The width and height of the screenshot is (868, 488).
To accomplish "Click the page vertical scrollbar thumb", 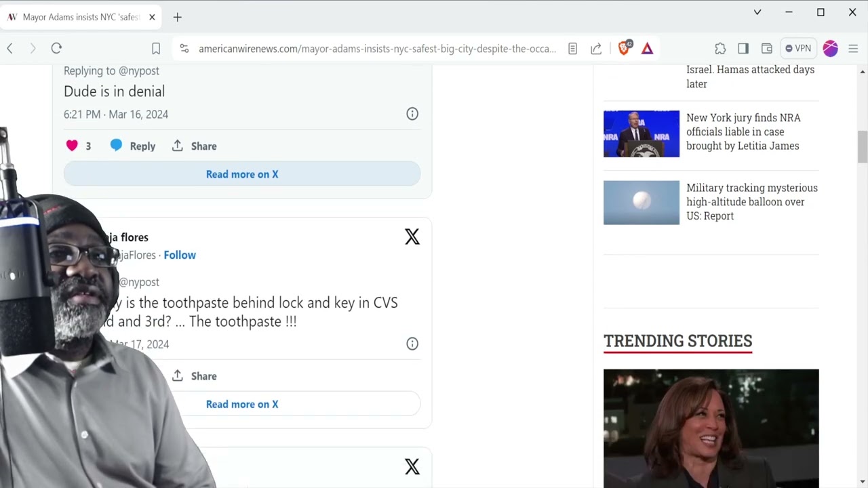I will (x=863, y=147).
